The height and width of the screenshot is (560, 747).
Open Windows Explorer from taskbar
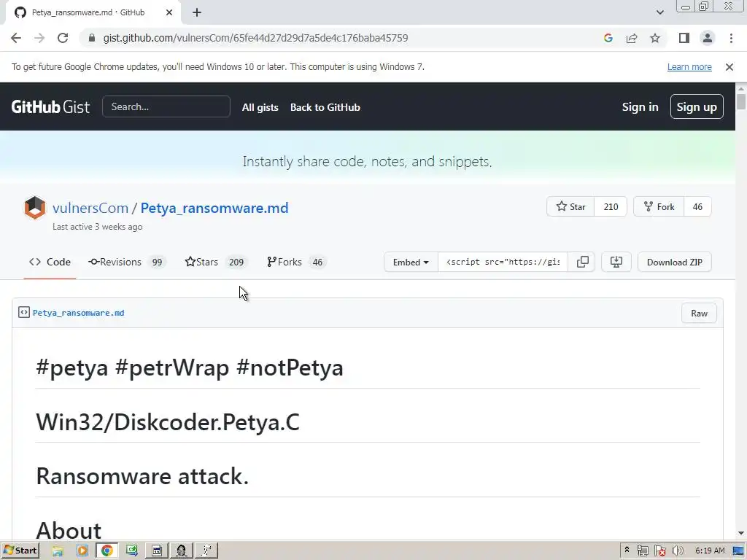point(58,551)
